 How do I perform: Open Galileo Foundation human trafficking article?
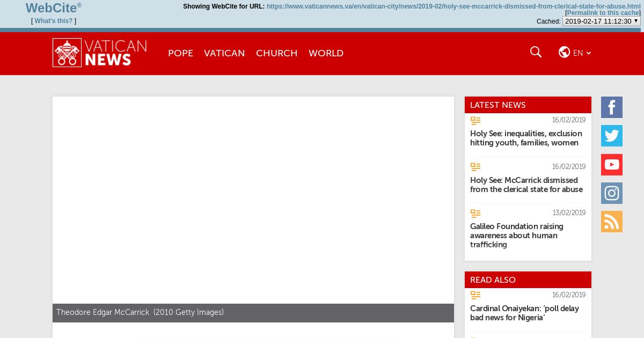[x=517, y=236]
